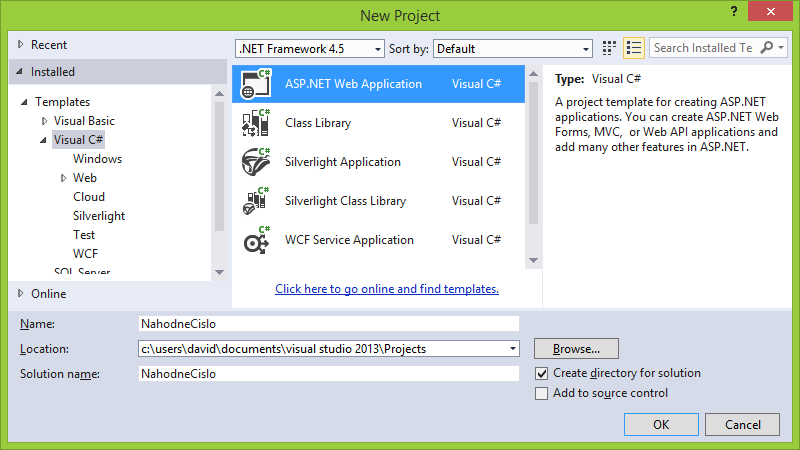The width and height of the screenshot is (800, 450).
Task: Select the Class Library name text
Action: point(318,123)
